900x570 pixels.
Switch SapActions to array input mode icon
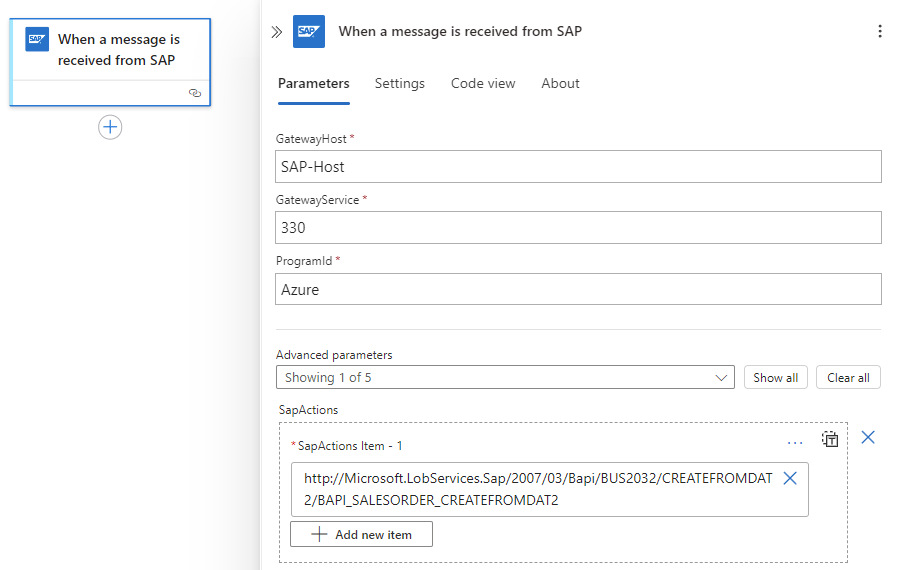830,439
